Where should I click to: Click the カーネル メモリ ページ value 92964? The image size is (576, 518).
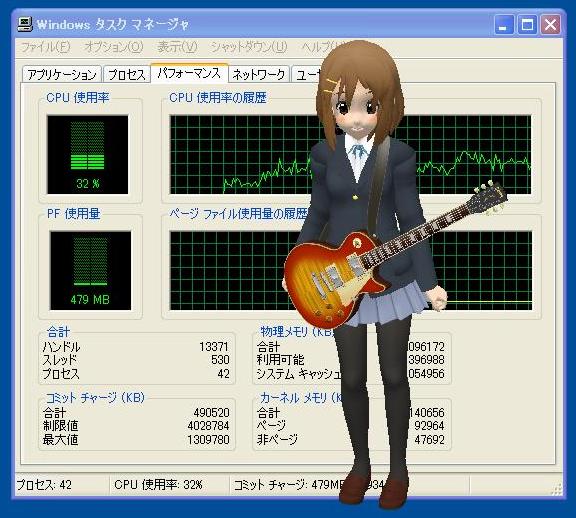tap(429, 426)
